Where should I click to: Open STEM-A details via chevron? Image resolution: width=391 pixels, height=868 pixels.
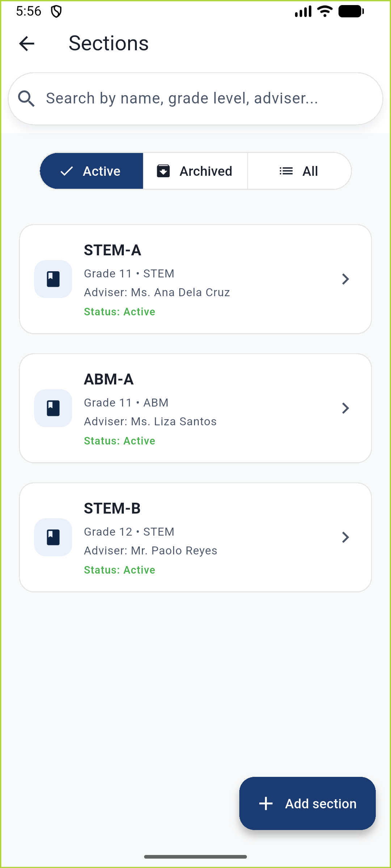345,279
